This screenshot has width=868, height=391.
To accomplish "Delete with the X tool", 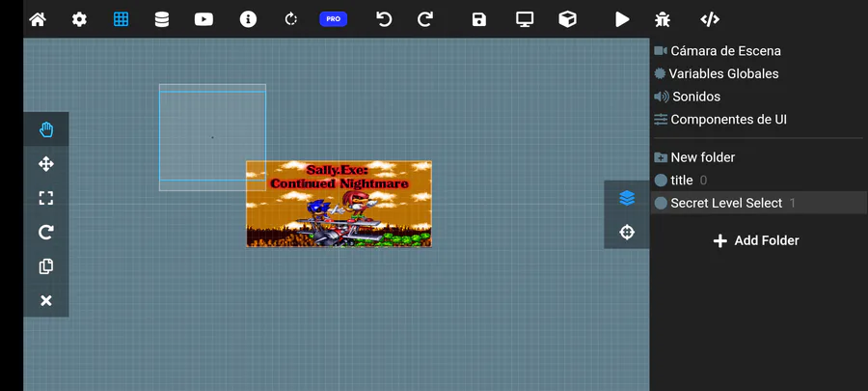I will pos(46,300).
